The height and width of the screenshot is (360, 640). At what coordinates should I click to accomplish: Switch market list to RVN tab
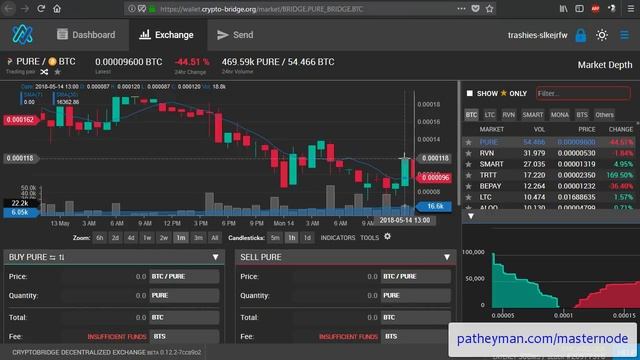(509, 115)
